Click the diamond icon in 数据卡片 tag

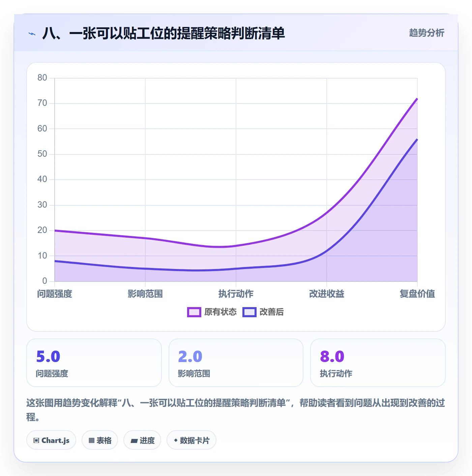click(176, 440)
